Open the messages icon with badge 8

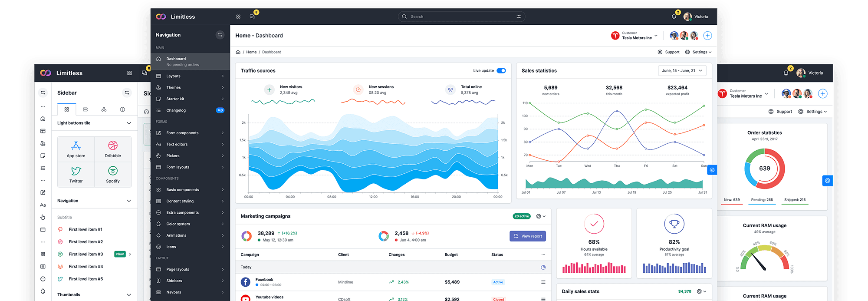point(252,17)
